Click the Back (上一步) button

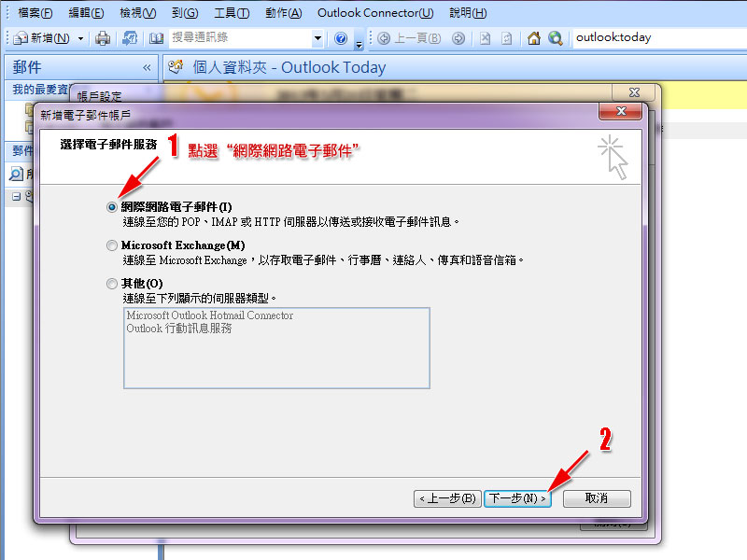[x=447, y=498]
